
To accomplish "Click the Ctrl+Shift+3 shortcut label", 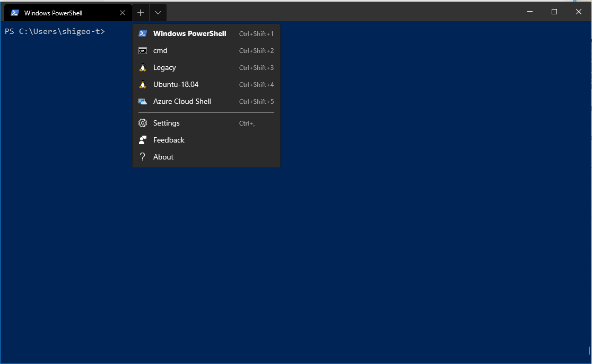I will point(256,67).
